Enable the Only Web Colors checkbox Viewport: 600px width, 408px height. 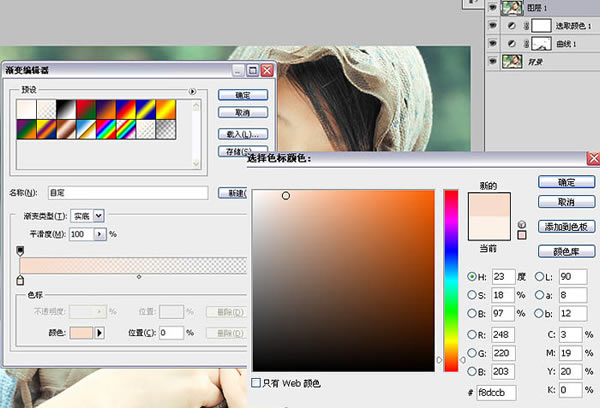click(x=256, y=383)
